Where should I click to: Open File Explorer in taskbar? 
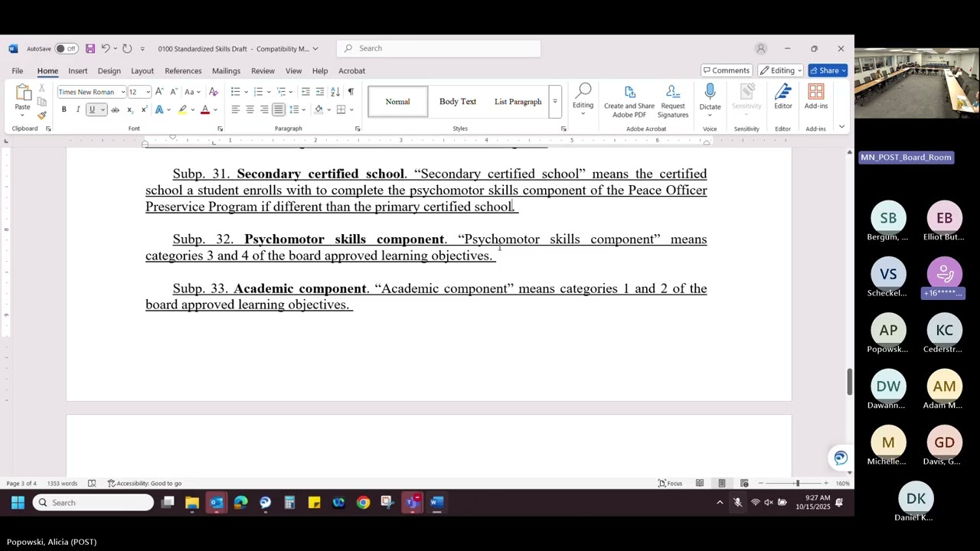pos(192,503)
